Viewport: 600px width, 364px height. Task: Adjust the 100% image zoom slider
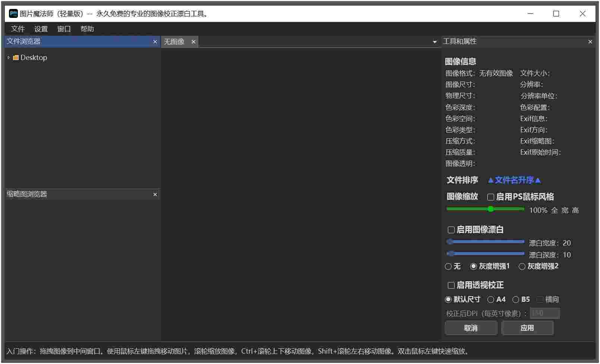tap(491, 209)
